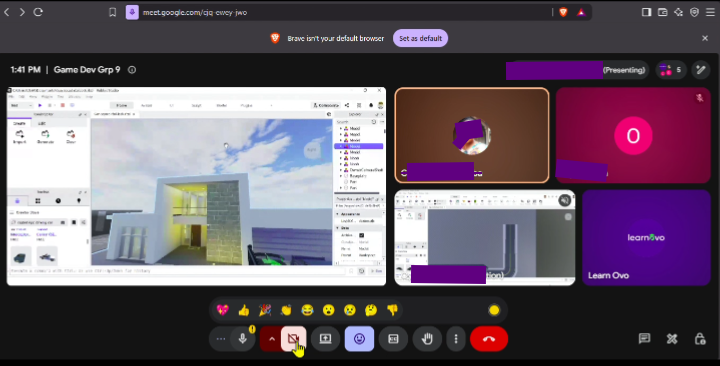Screen dimensions: 720x366
Task: Expand video settings with up chevron
Action: point(271,339)
